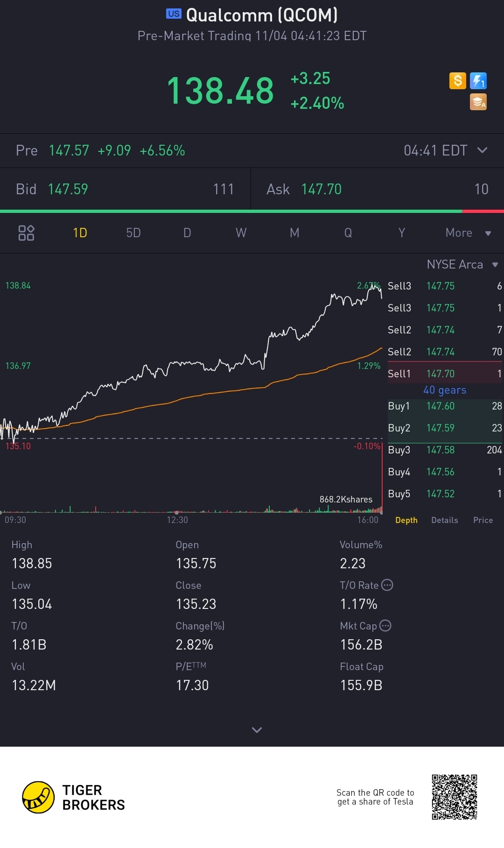Tap the main price 138.48

pos(220,91)
